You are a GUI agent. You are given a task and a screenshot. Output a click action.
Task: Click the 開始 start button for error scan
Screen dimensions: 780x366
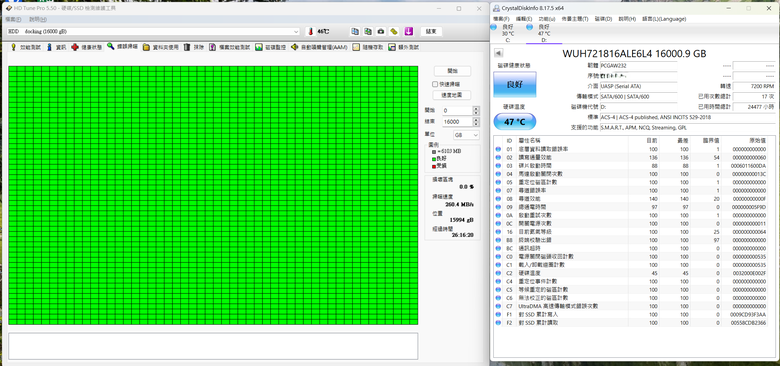(452, 71)
